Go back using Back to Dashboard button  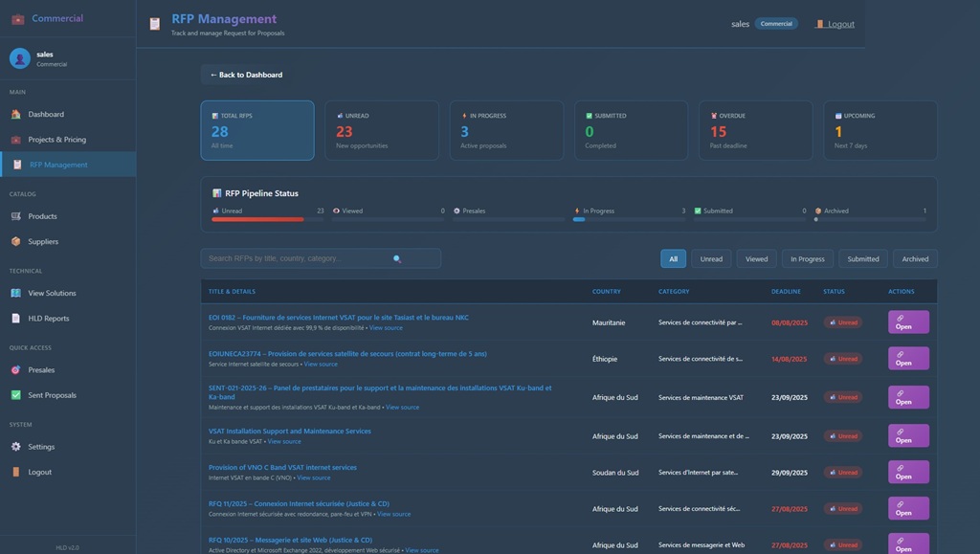246,75
